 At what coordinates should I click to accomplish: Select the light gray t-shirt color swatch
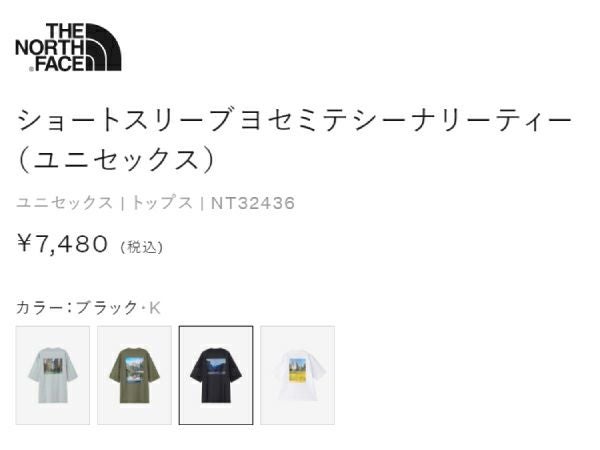point(53,375)
